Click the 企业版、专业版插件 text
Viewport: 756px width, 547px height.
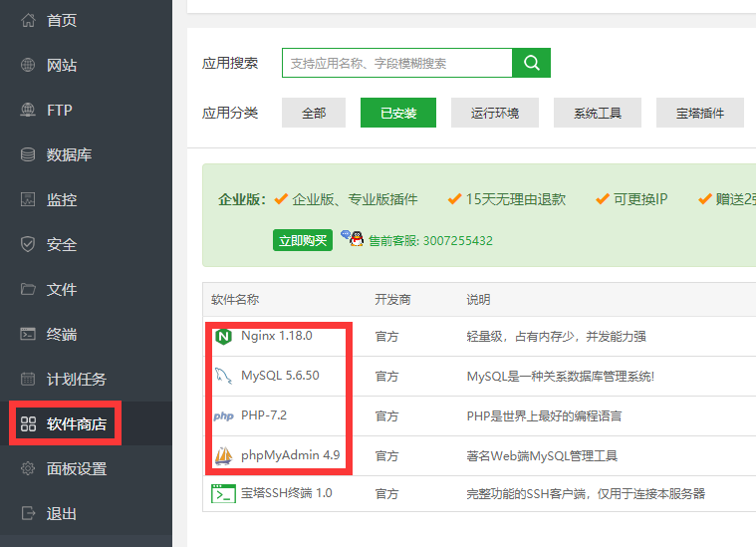[355, 199]
